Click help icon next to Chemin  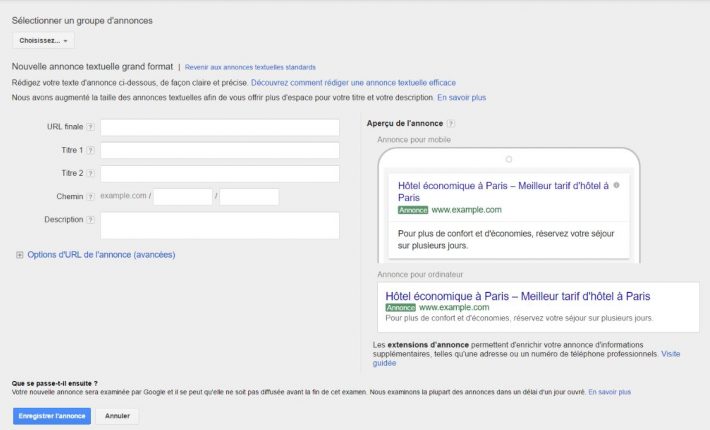point(91,197)
